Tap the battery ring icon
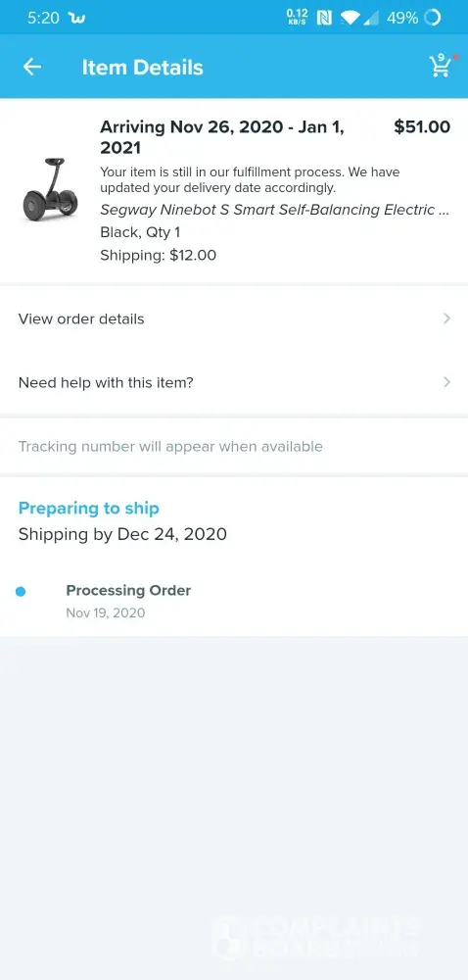468x980 pixels. (432, 18)
